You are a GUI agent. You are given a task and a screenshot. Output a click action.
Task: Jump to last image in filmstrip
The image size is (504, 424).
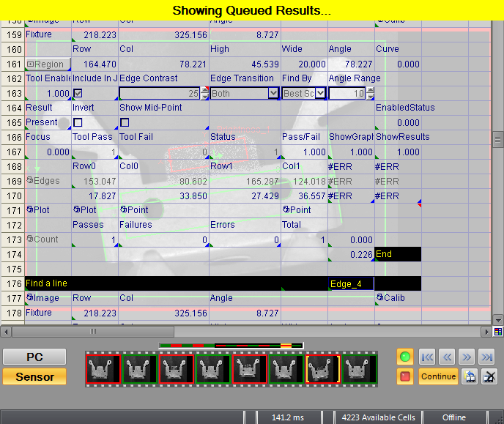coord(486,357)
